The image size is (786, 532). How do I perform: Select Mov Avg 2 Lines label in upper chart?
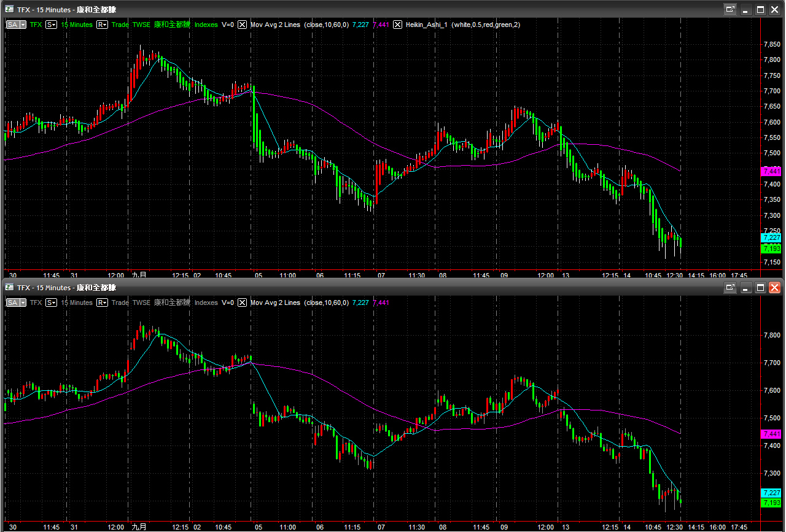coord(275,25)
